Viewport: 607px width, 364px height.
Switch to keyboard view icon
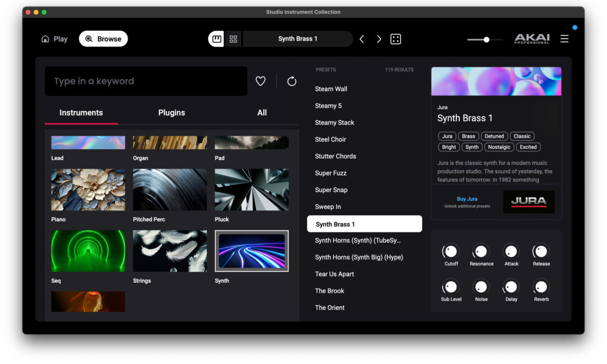point(216,39)
